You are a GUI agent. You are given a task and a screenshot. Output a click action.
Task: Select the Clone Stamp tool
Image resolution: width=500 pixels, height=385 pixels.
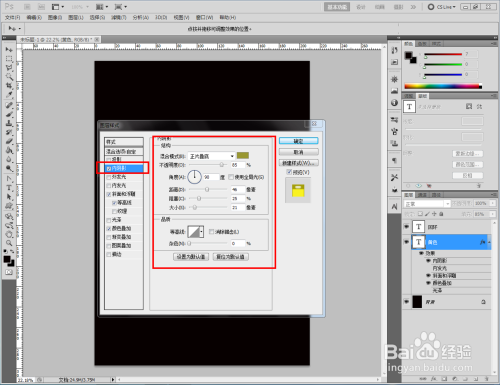9,124
